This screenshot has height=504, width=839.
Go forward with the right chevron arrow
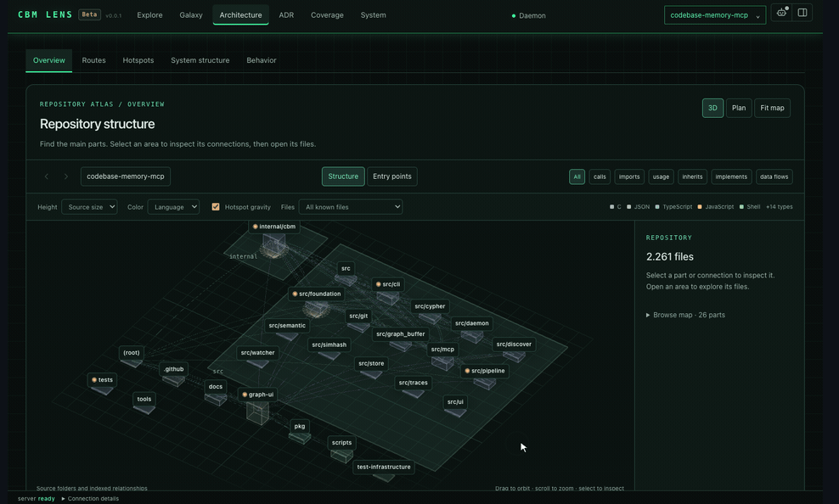click(66, 176)
